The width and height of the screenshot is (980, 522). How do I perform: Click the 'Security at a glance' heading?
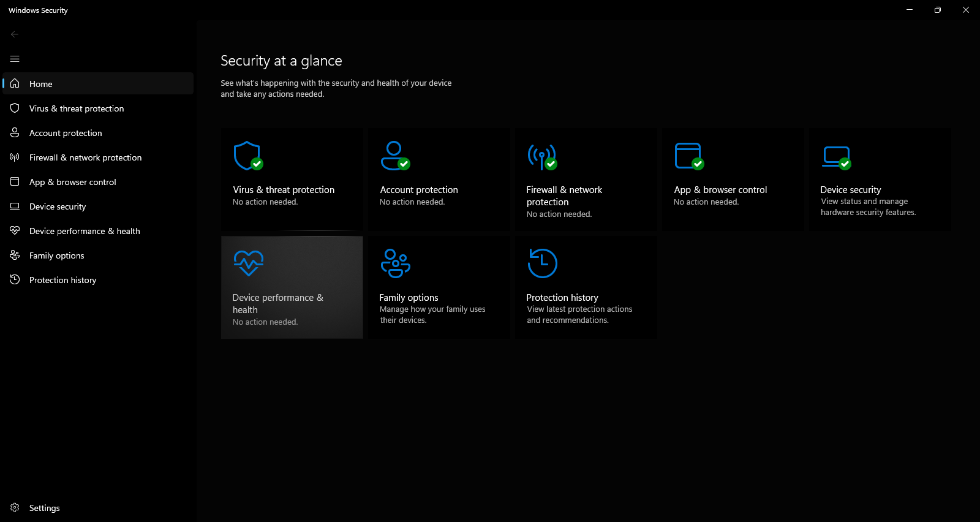[281, 61]
